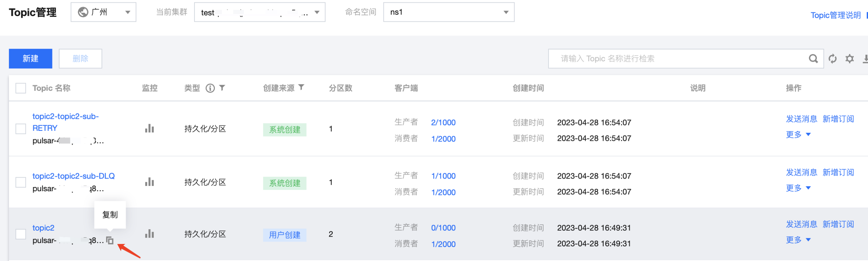The width and height of the screenshot is (868, 261).
Task: Click the copy icon beside topic2's pulsar ID
Action: click(x=110, y=240)
